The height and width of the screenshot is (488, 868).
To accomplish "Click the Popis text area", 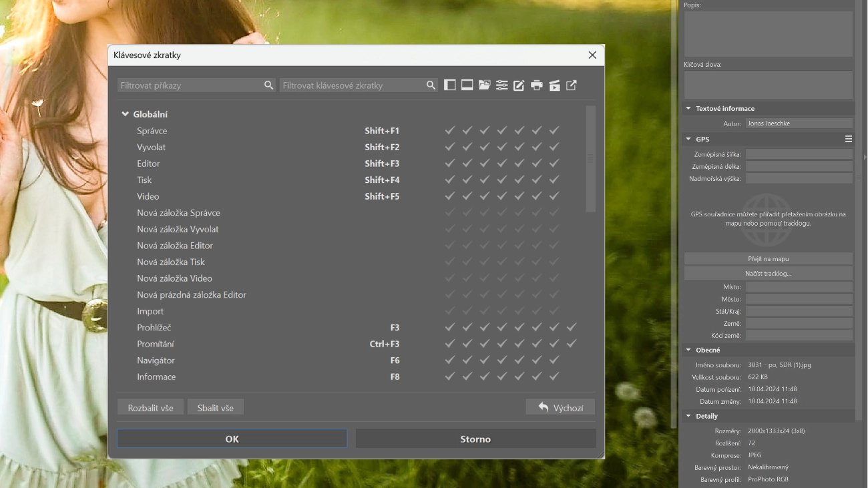I will pos(768,33).
